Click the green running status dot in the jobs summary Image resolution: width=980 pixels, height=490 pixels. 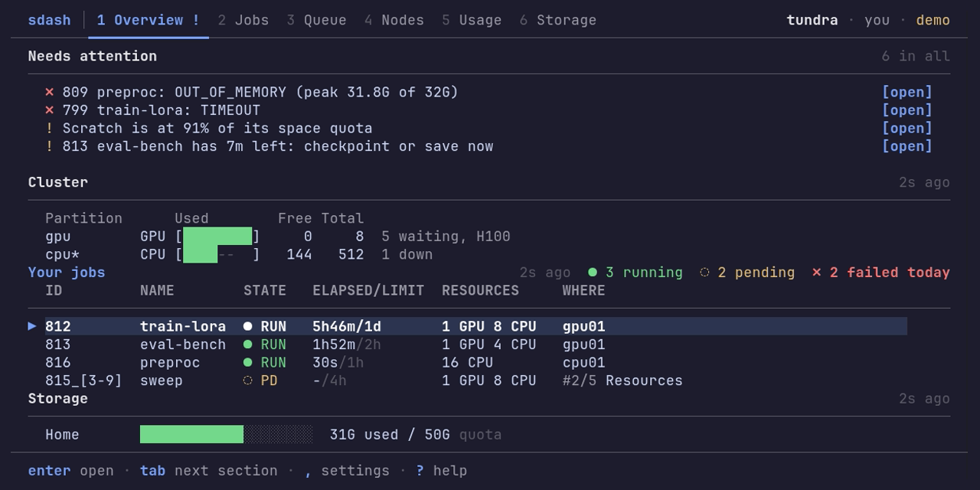(x=593, y=273)
